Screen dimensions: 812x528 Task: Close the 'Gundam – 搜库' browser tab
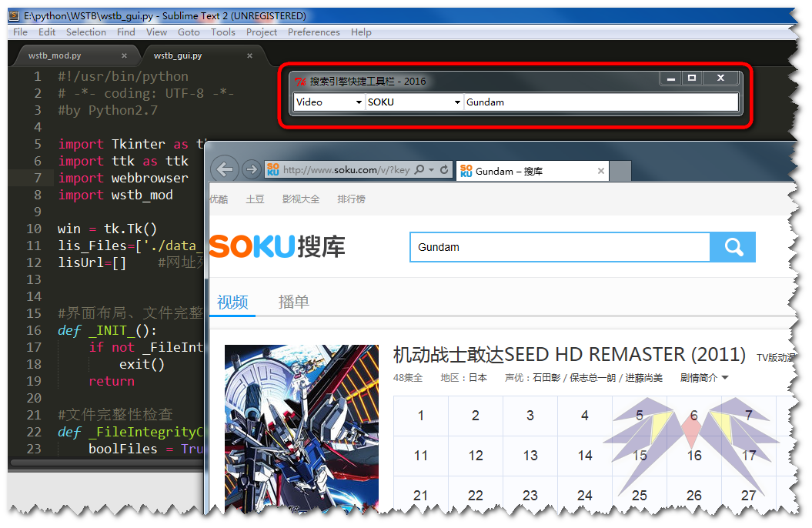[600, 171]
